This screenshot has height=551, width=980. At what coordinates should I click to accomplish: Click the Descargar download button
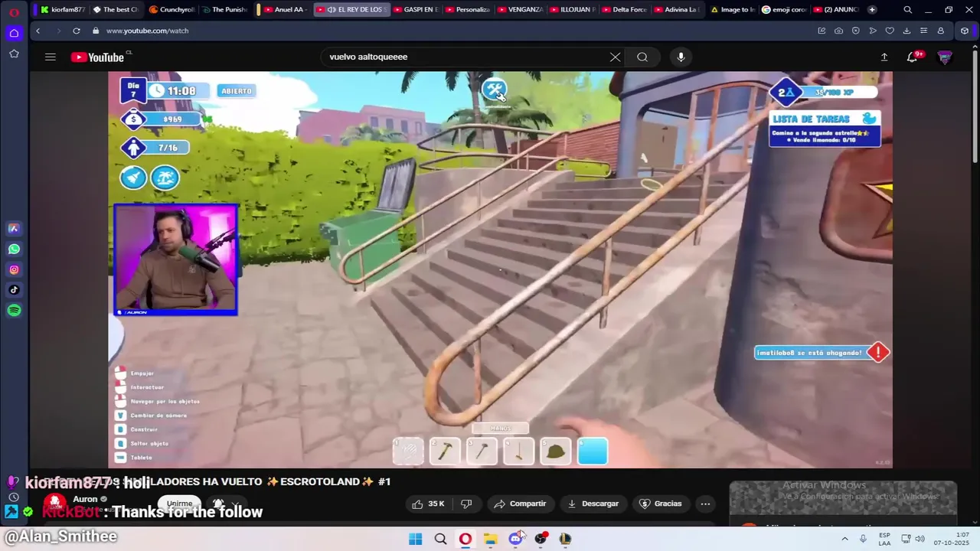593,504
